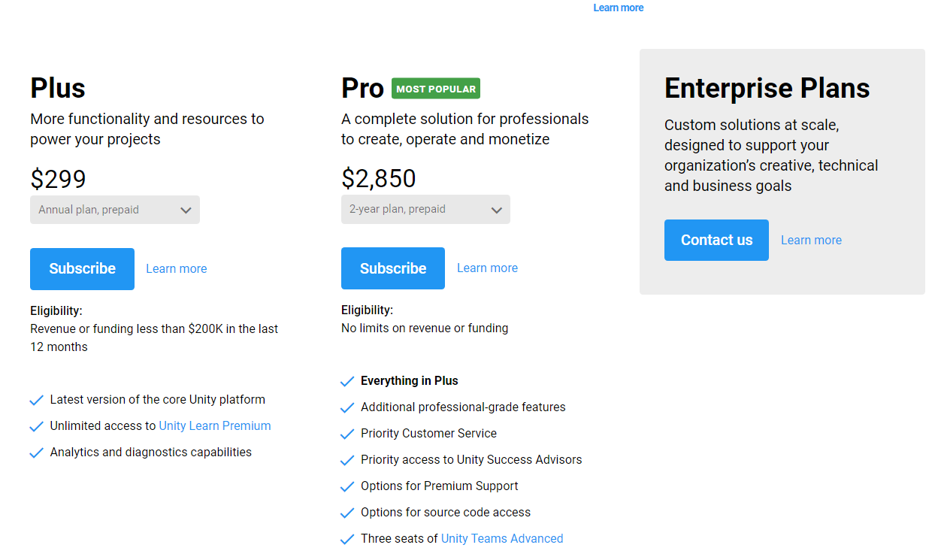This screenshot has height=560, width=935.
Task: Click checkmark beside Options for source code access
Action: click(347, 513)
